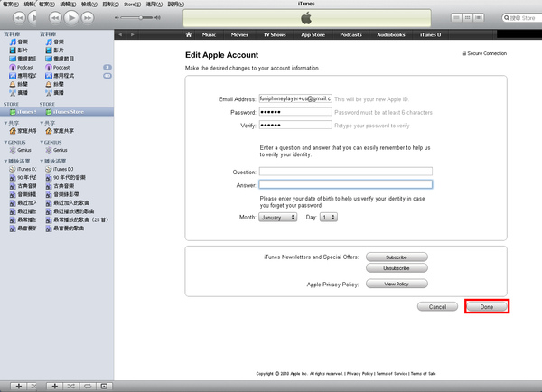The image size is (542, 392).
Task: Toggle the repeat button in bottom bar
Action: pos(88,386)
